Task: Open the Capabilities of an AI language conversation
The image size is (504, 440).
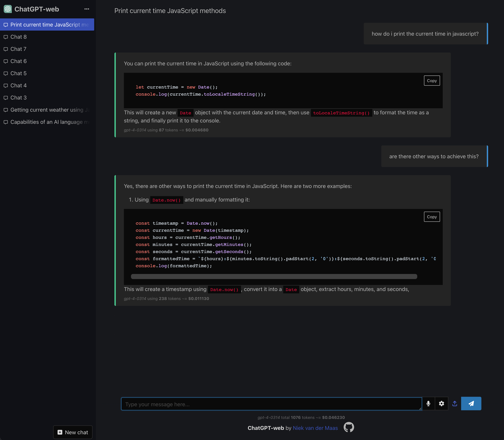Action: coord(47,122)
